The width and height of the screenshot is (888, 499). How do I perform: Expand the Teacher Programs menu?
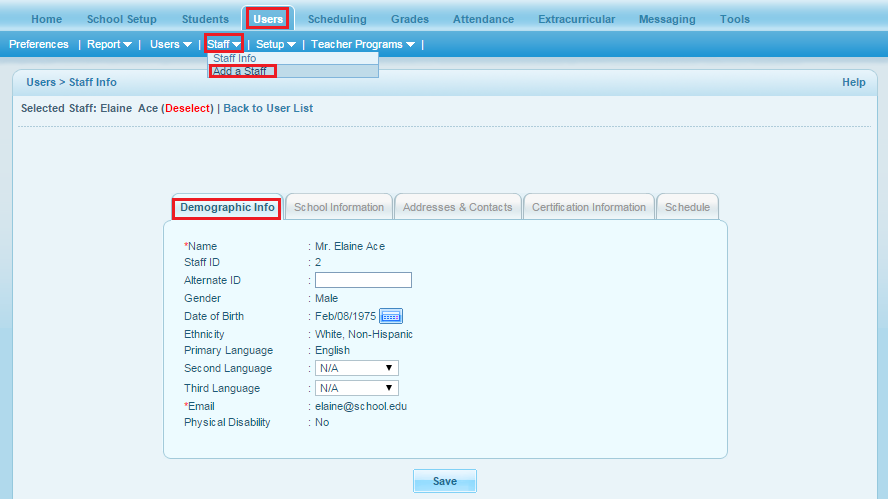[x=363, y=44]
